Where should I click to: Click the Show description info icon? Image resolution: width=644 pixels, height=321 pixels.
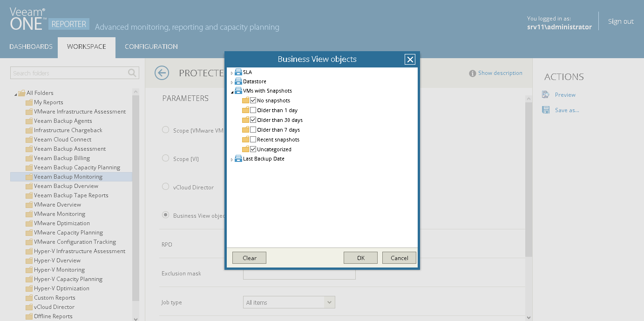(x=472, y=74)
